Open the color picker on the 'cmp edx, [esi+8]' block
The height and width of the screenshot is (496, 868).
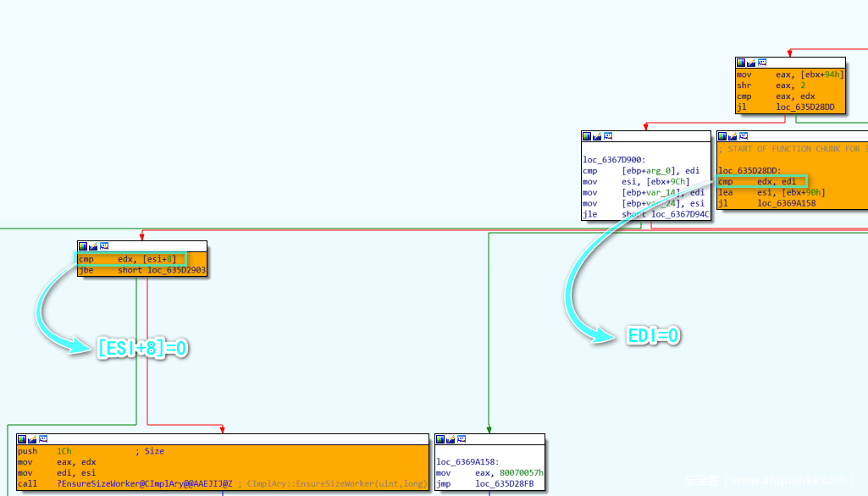coord(83,246)
